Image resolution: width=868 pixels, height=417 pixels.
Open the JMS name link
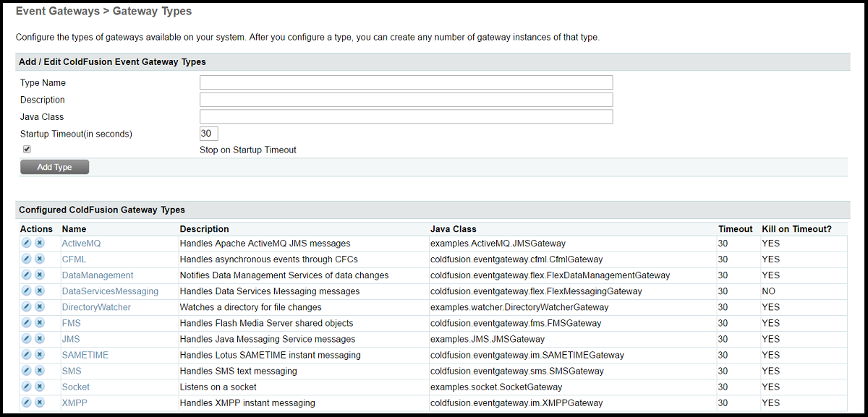(71, 339)
